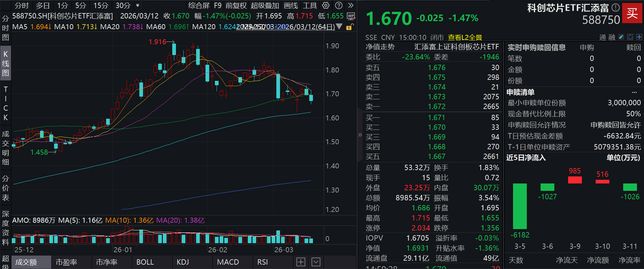Open chart settings gear icon
The width and height of the screenshot is (644, 269).
[326, 5]
